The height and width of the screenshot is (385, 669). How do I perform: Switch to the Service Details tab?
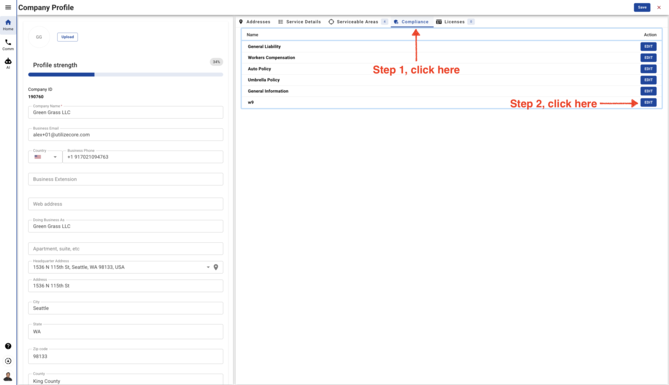tap(300, 22)
